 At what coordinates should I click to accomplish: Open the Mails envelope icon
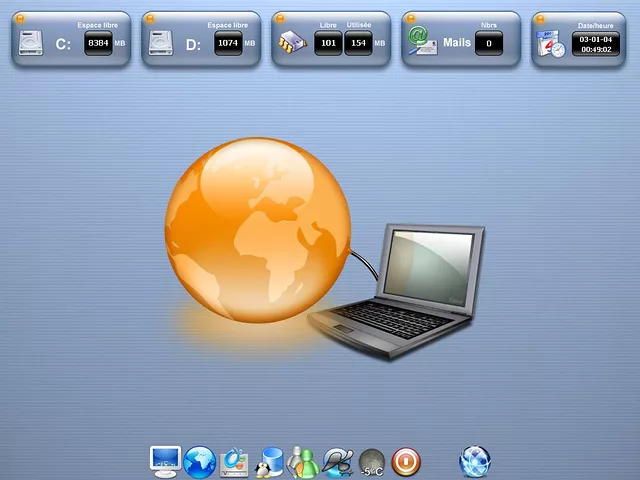coord(422,41)
